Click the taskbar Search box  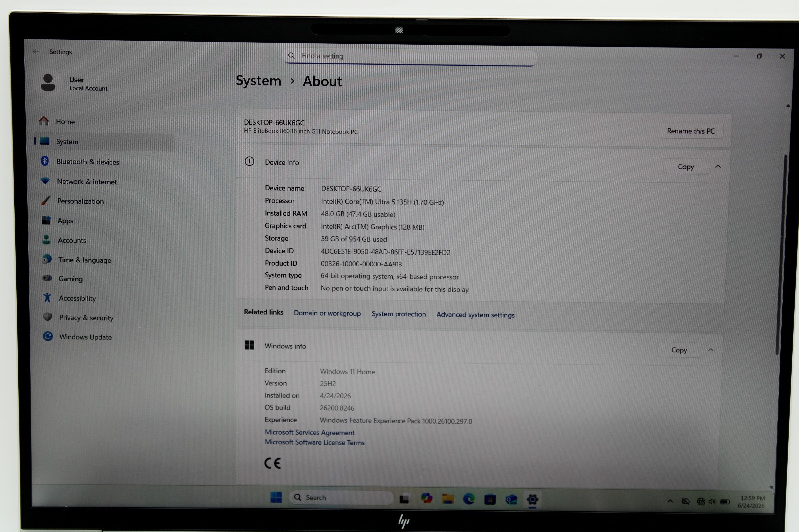tap(341, 498)
